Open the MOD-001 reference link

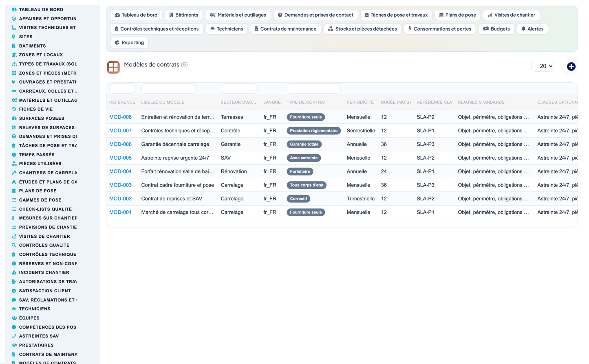[x=120, y=212]
